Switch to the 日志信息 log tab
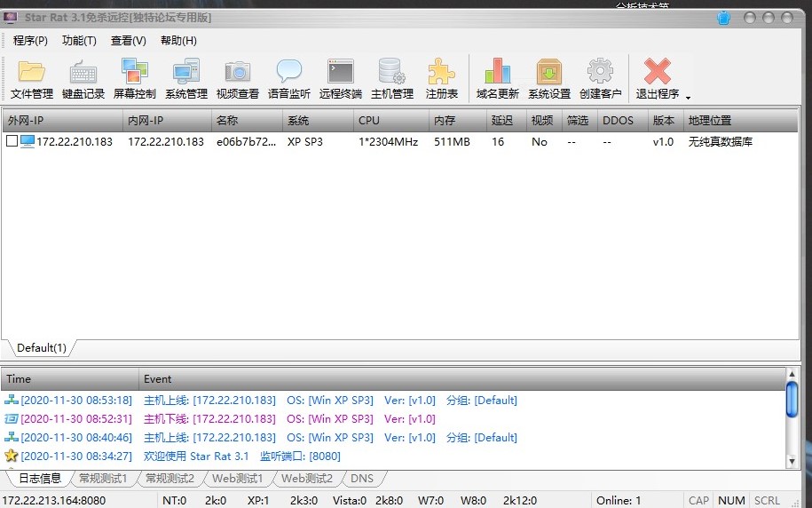 click(x=40, y=479)
